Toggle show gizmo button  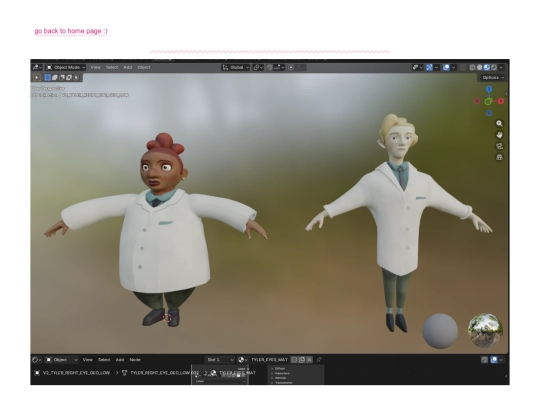[429, 68]
